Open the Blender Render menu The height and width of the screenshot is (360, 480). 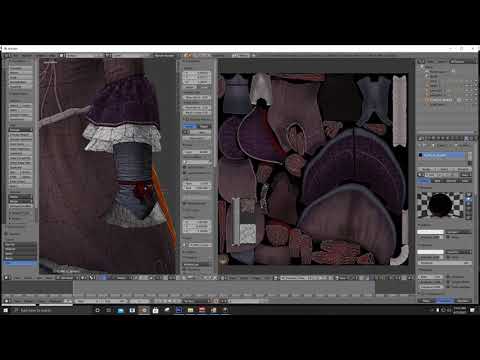tap(27, 55)
